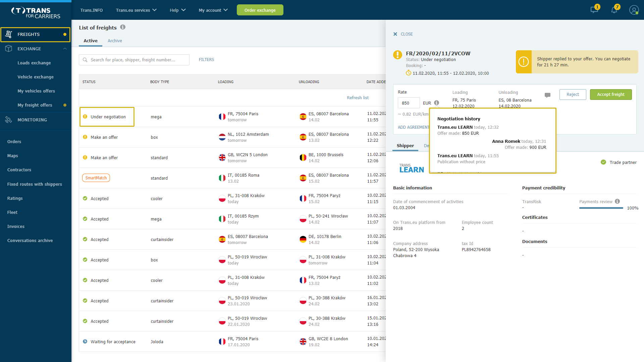This screenshot has height=362, width=644.
Task: Switch to the Active tab
Action: click(x=91, y=41)
